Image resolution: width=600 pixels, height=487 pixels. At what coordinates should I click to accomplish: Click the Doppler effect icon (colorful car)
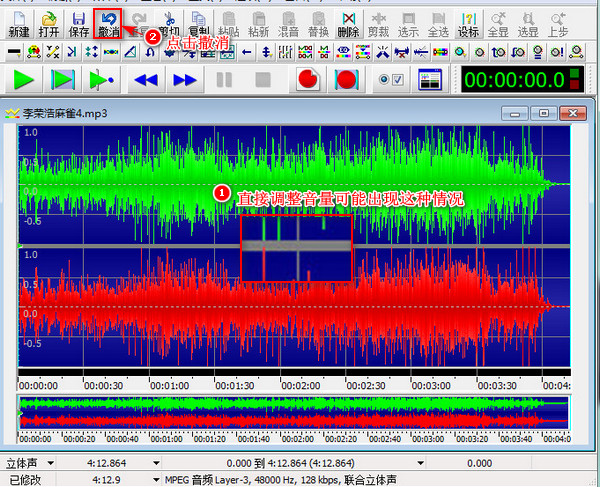(34, 52)
